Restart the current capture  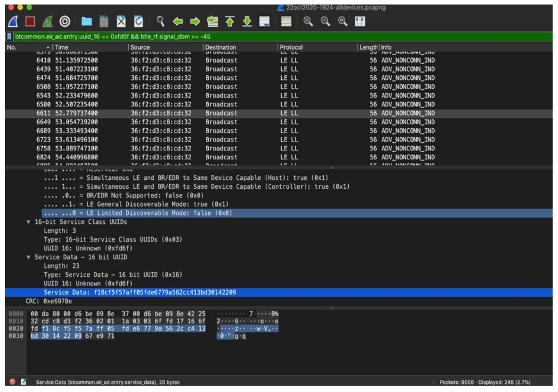pos(48,21)
